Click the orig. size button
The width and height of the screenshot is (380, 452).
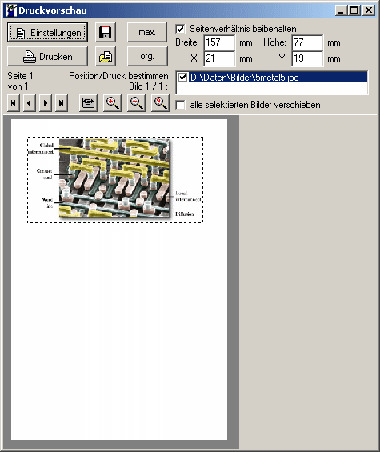coord(147,56)
